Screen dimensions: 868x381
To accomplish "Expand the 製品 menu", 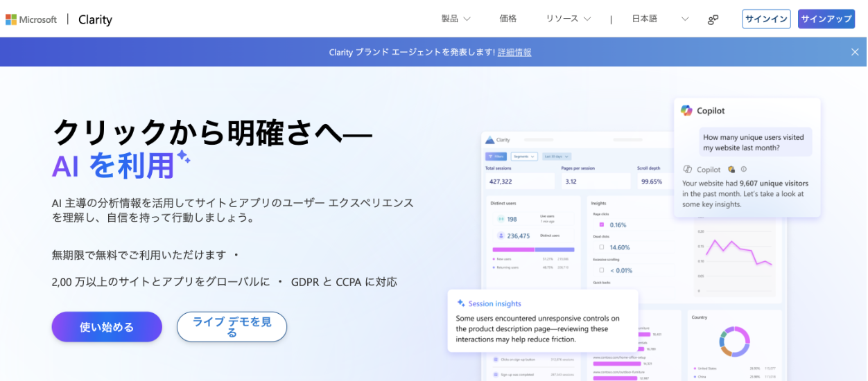I will pyautogui.click(x=455, y=19).
